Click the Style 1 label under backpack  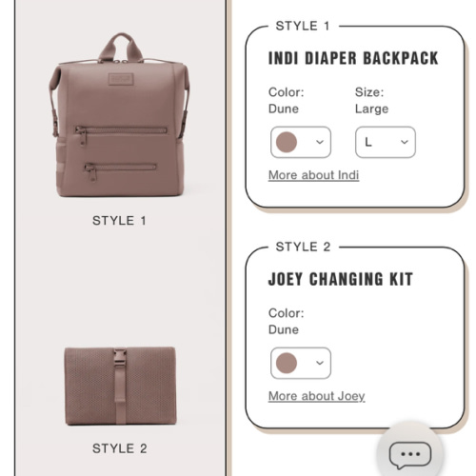119,221
